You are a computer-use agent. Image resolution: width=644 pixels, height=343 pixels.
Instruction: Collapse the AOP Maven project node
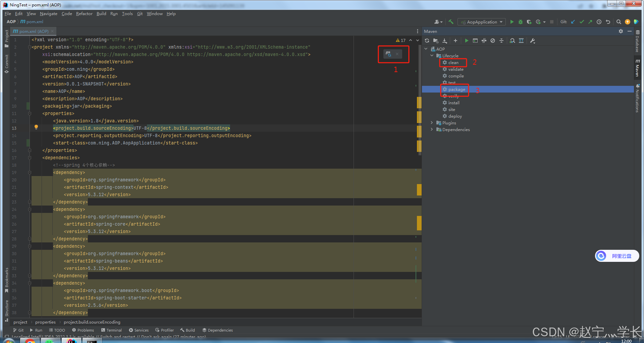tap(426, 49)
